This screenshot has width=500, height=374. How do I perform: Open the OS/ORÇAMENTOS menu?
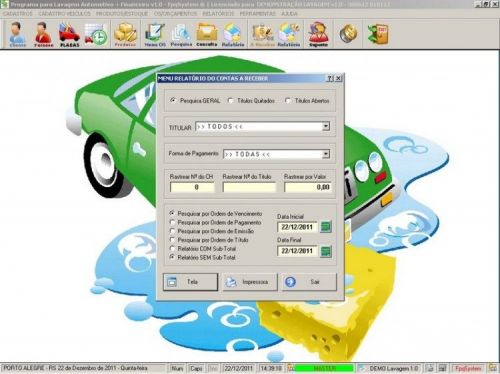[175, 14]
